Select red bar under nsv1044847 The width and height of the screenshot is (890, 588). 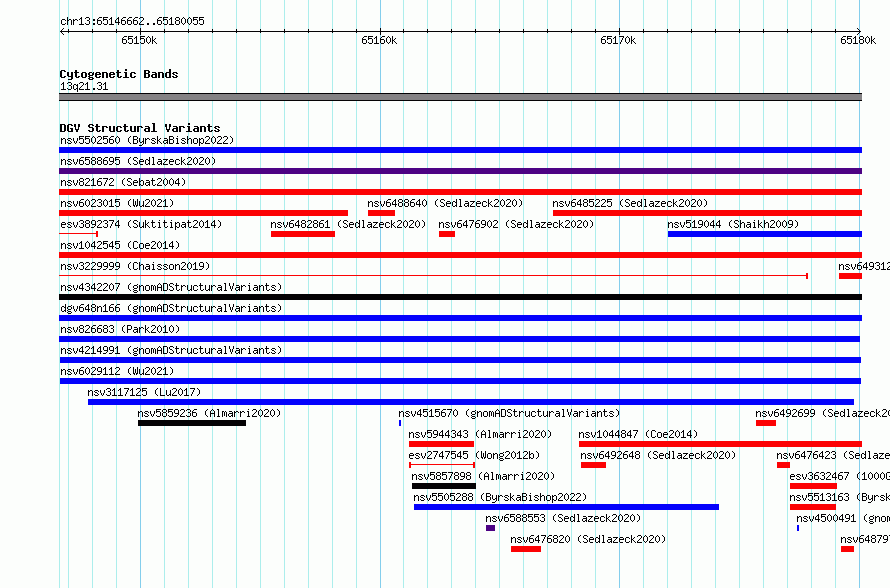click(720, 444)
